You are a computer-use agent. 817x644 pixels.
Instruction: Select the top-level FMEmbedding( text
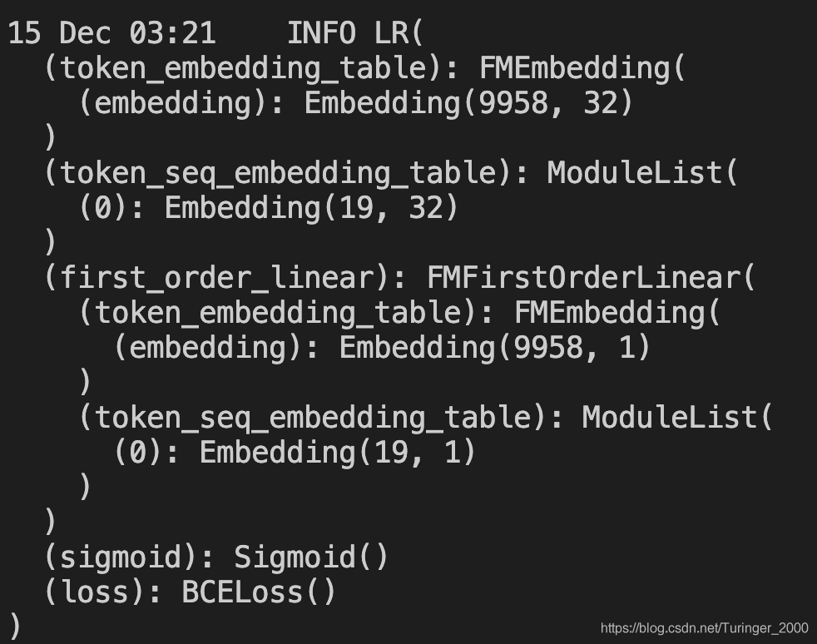[x=582, y=69]
